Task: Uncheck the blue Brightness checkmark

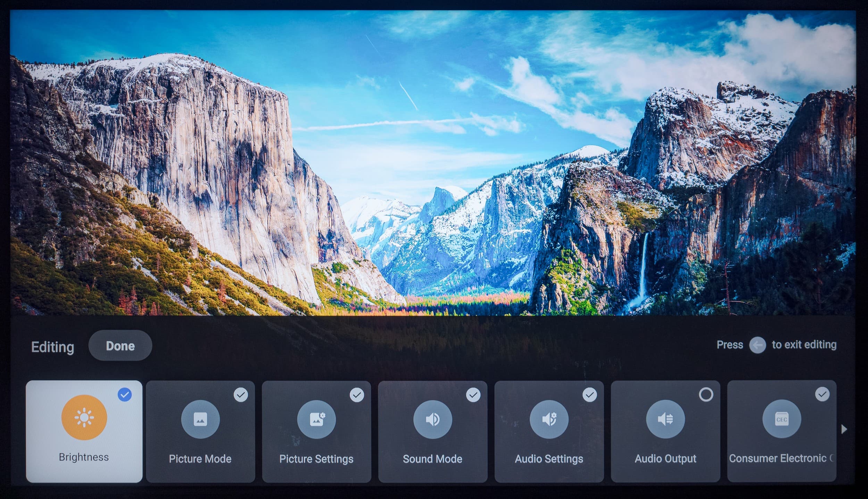Action: [125, 394]
